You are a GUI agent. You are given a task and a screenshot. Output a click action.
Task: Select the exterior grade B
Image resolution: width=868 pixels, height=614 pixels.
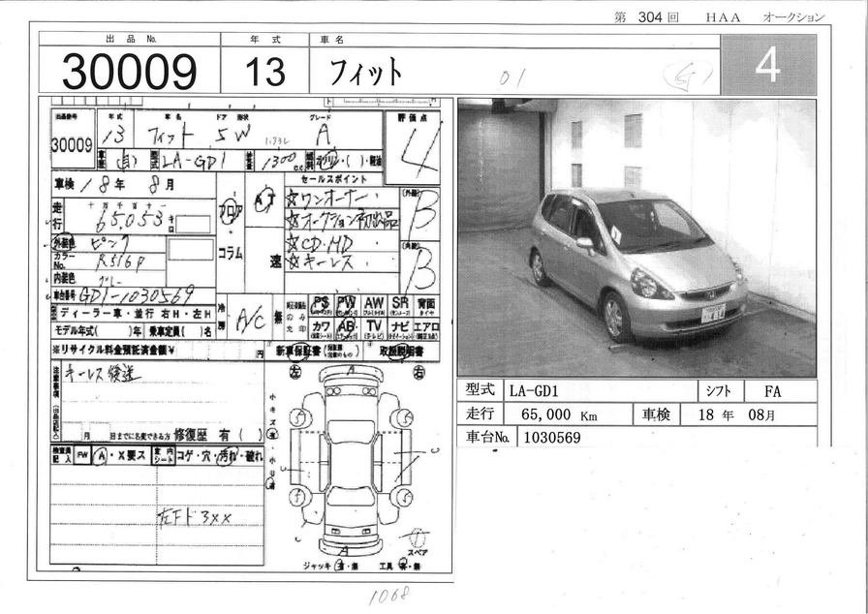click(425, 214)
